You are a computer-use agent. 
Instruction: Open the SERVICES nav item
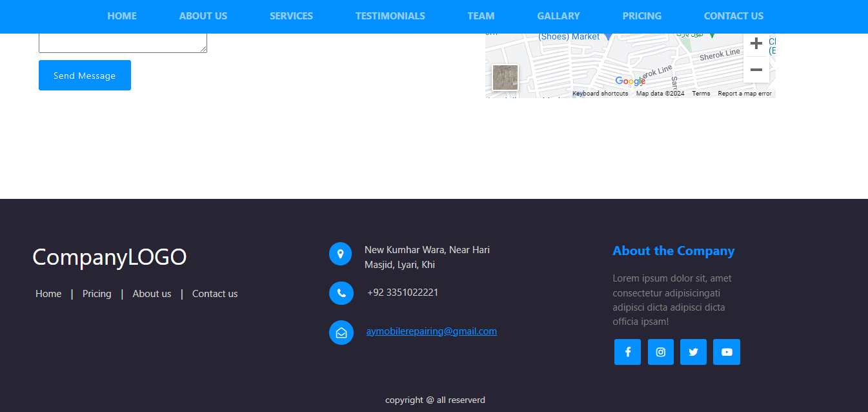coord(291,16)
